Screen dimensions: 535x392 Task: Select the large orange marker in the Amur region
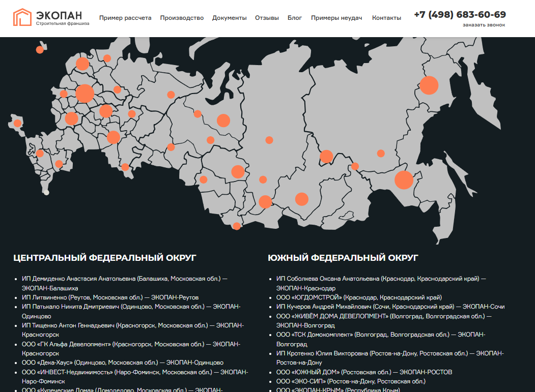404,180
